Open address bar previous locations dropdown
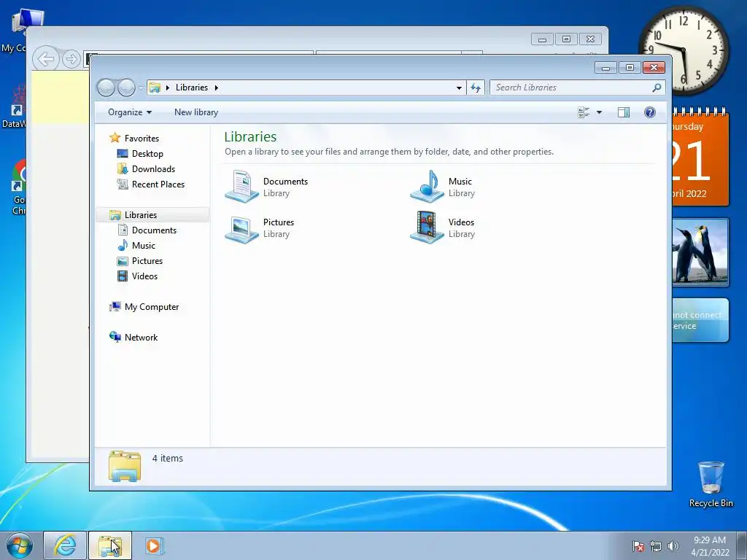This screenshot has width=747, height=560. coord(459,87)
